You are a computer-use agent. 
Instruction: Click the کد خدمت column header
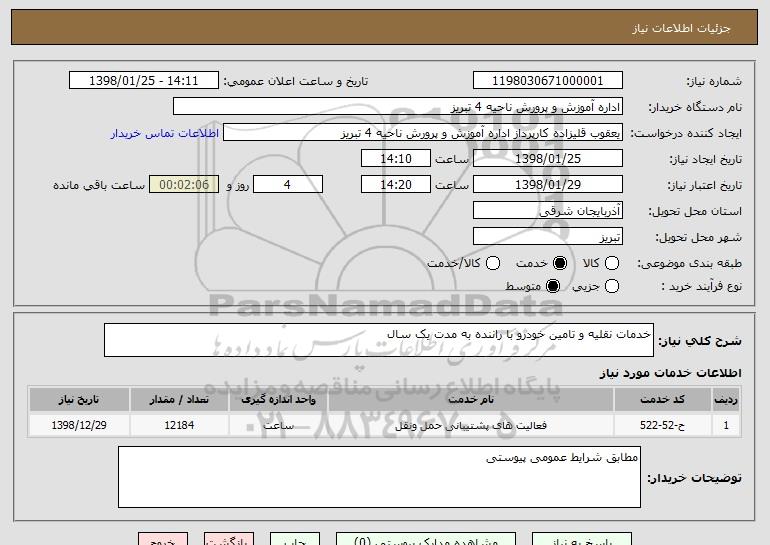[662, 400]
